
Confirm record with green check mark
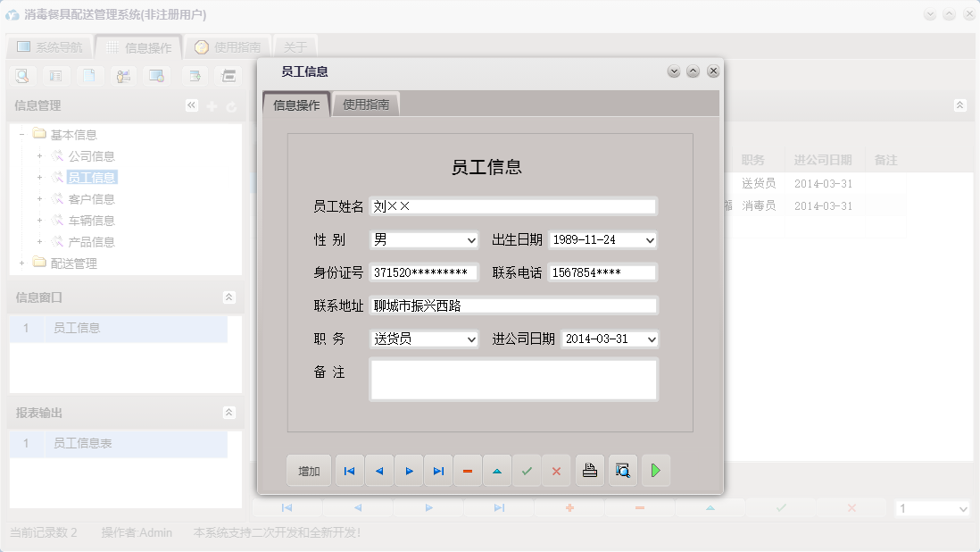click(x=527, y=471)
